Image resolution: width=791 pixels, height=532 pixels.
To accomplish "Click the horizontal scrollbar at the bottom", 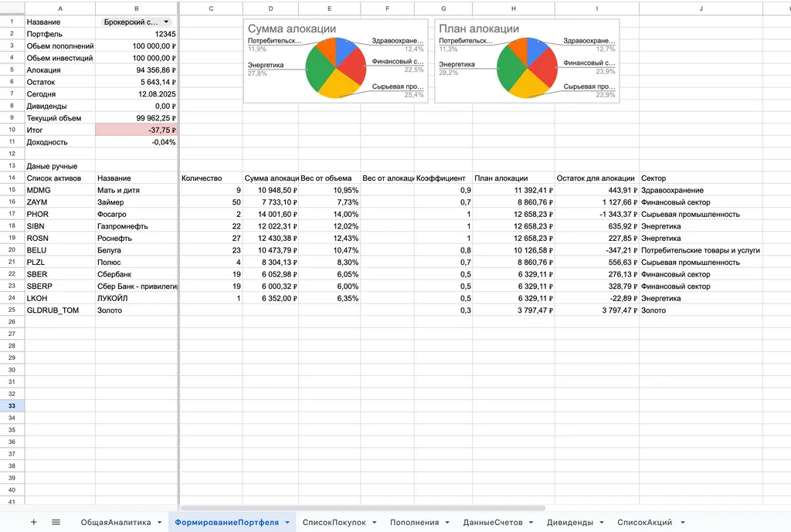I will (363, 508).
